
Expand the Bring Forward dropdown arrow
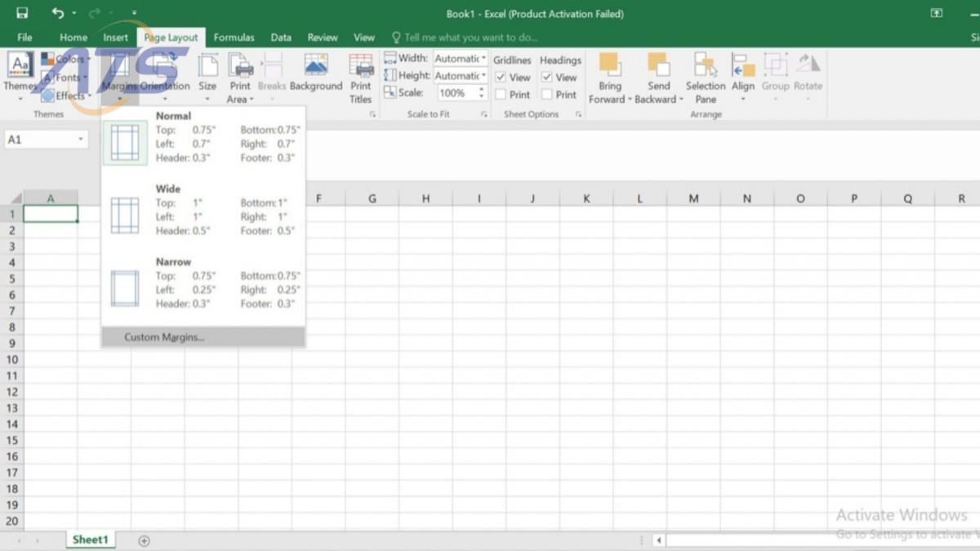click(630, 100)
